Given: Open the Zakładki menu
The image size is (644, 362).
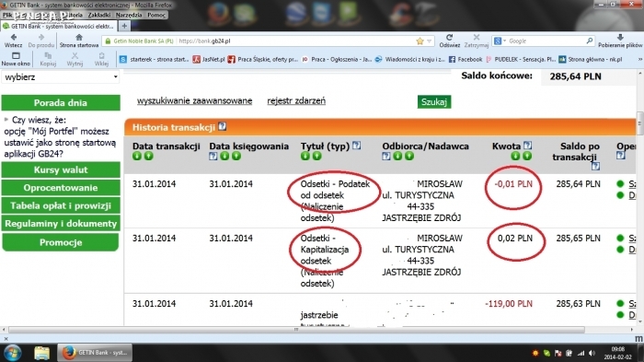Looking at the screenshot, I should (99, 15).
